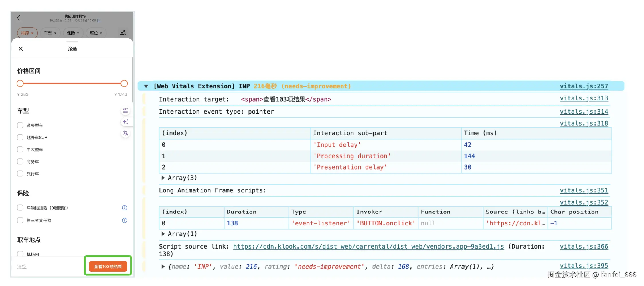Click the maximum price slider handle
Image resolution: width=644 pixels, height=286 pixels.
pos(124,84)
